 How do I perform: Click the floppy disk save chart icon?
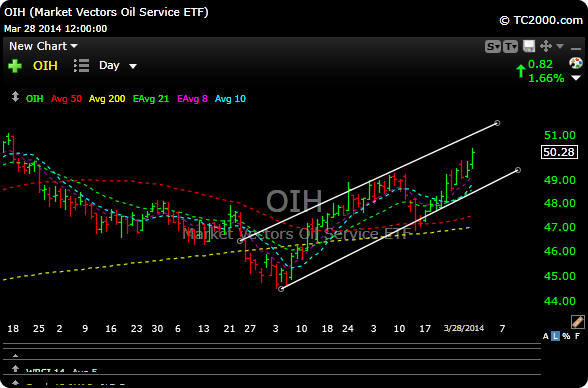[529, 46]
